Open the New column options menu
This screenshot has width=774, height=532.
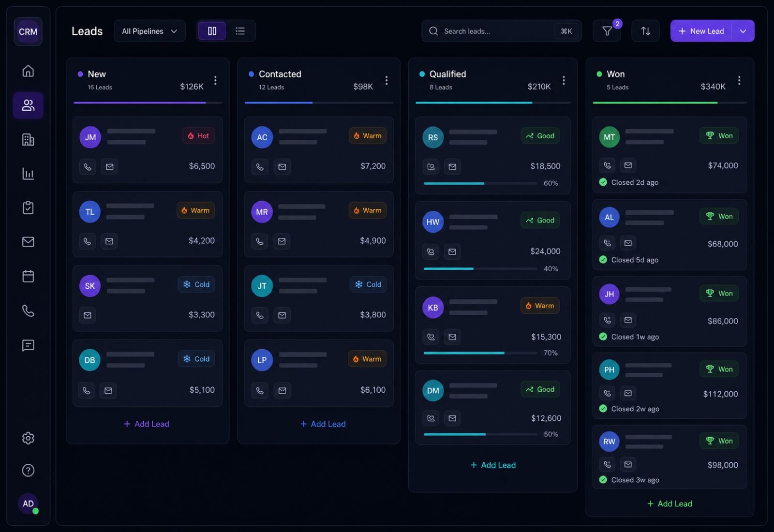[215, 80]
